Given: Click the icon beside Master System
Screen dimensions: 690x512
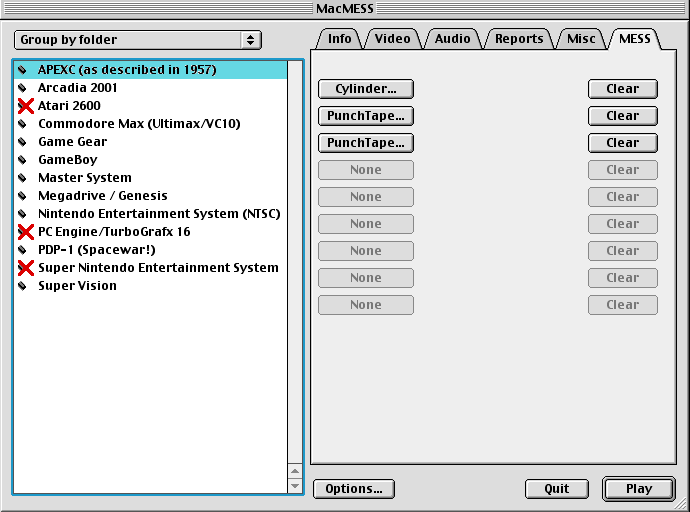Looking at the screenshot, I should [22, 178].
